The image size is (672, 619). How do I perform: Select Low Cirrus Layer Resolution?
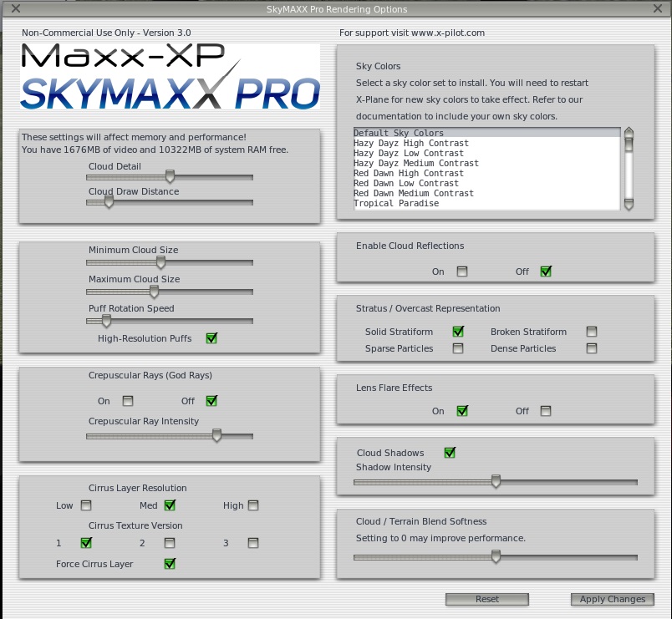86,505
